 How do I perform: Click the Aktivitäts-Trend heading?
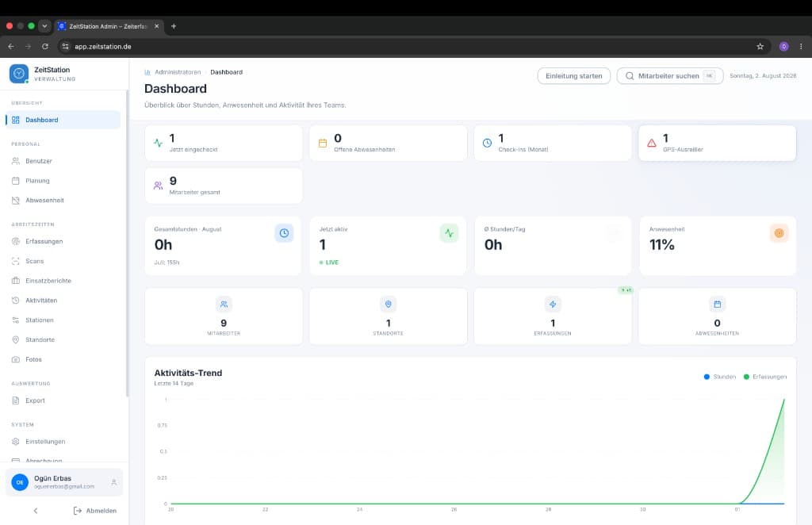coord(188,373)
